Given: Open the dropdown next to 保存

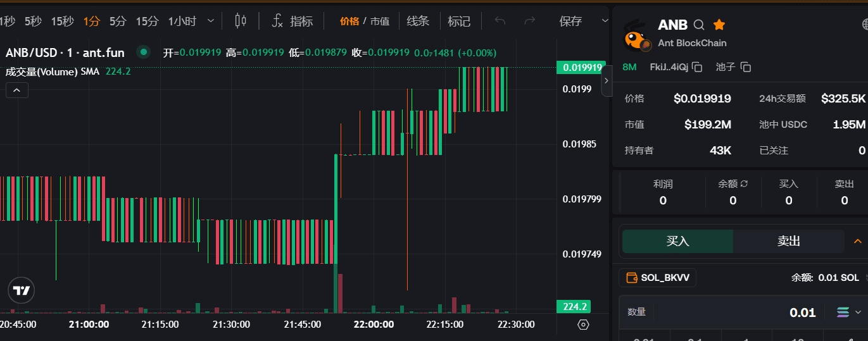Looking at the screenshot, I should pos(604,21).
